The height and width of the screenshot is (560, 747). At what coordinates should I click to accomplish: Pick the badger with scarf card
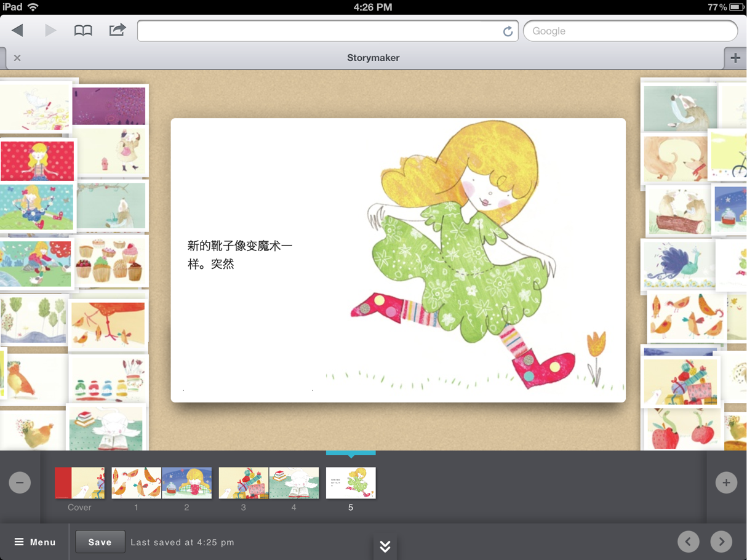(x=680, y=108)
